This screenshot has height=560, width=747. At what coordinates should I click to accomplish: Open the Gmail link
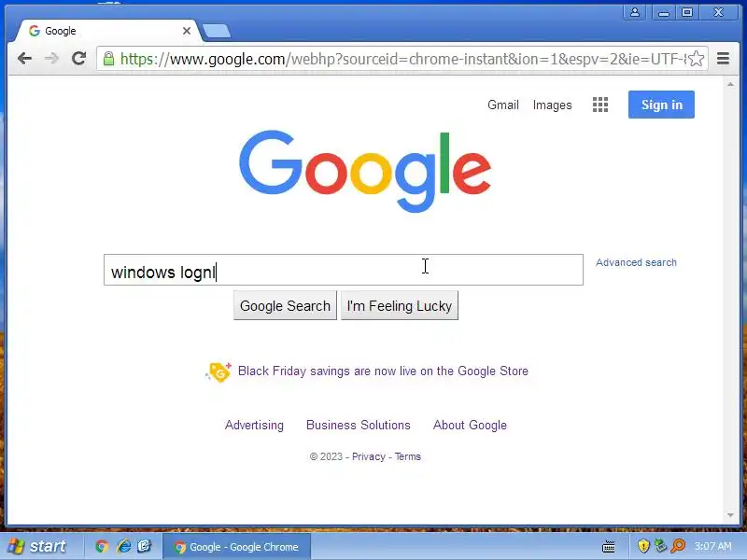point(503,105)
